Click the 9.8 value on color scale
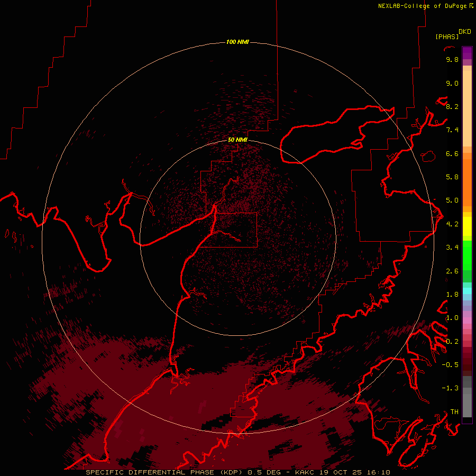The width and height of the screenshot is (476, 476). (452, 59)
